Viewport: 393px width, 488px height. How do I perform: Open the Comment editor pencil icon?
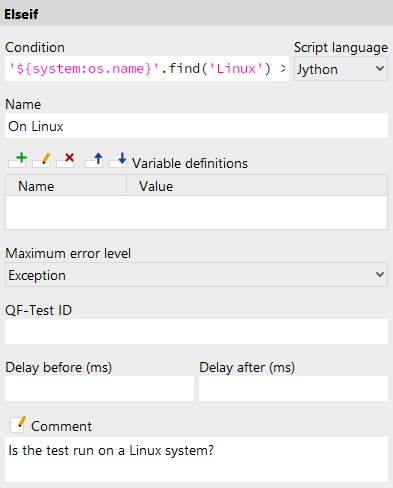click(18, 425)
